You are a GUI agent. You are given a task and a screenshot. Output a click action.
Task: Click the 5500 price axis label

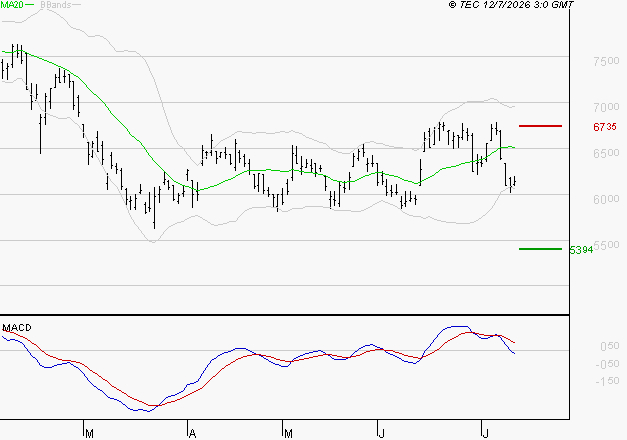click(606, 245)
